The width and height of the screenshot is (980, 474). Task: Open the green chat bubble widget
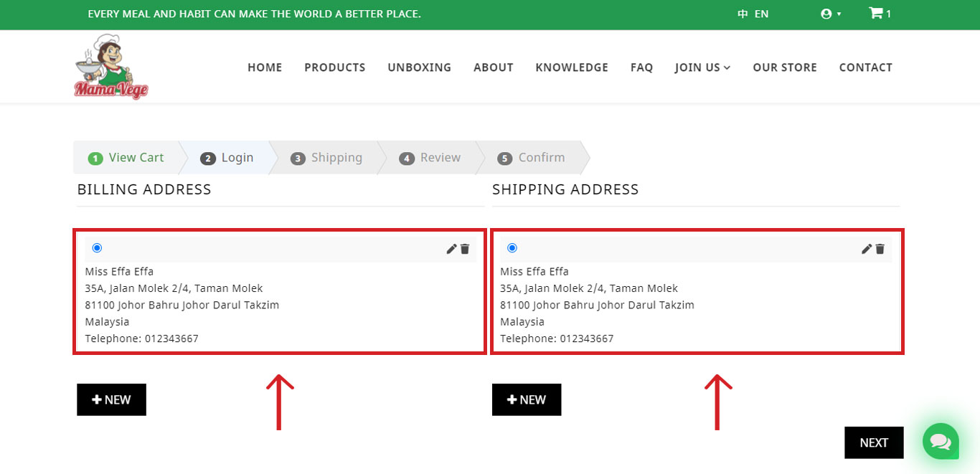click(941, 442)
